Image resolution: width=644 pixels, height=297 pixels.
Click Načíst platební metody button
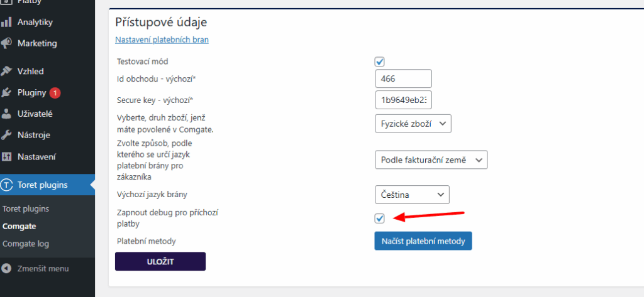[x=423, y=240]
